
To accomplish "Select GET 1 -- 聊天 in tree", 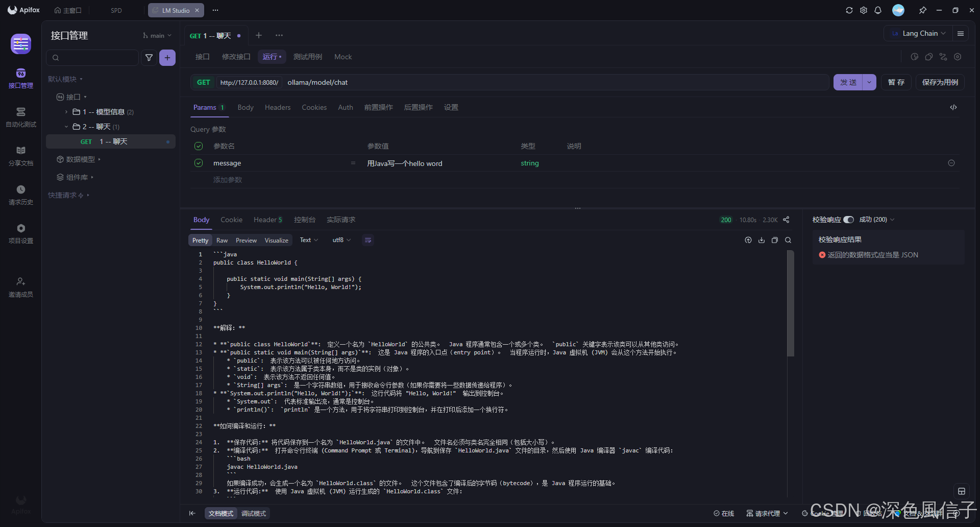I will pos(111,141).
